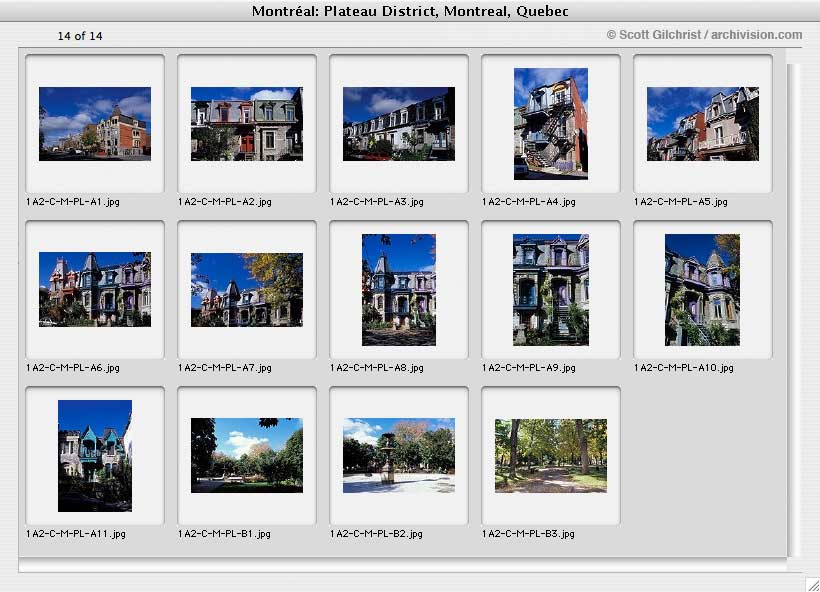Click the filename label 1A2-C-M-PL-A5.jpg
The width and height of the screenshot is (820, 592).
point(681,202)
